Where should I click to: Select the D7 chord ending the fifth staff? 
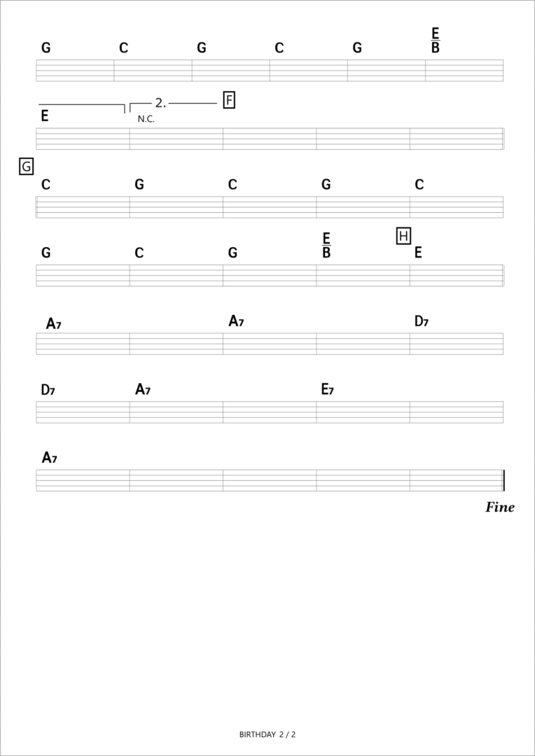click(421, 321)
